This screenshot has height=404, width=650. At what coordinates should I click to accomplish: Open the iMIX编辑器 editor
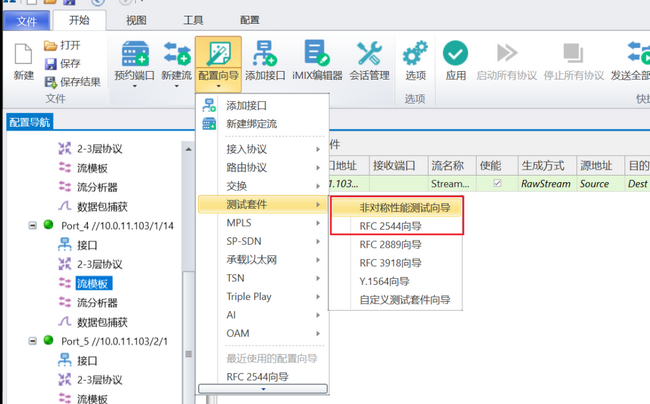(x=317, y=54)
